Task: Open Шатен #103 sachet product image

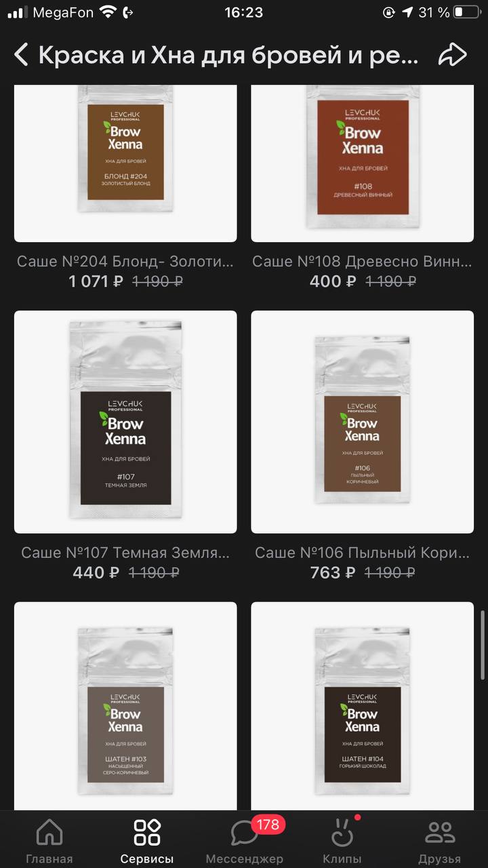Action: click(x=125, y=706)
